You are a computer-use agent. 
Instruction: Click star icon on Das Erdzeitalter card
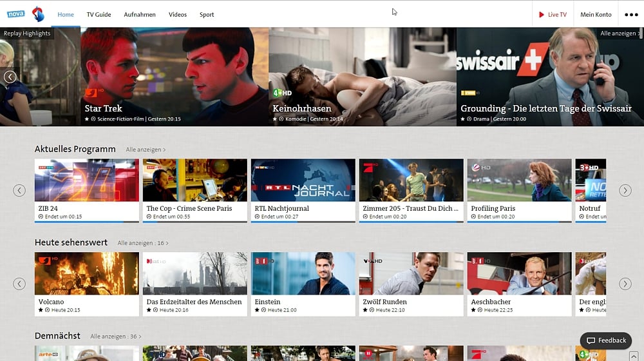pyautogui.click(x=149, y=310)
